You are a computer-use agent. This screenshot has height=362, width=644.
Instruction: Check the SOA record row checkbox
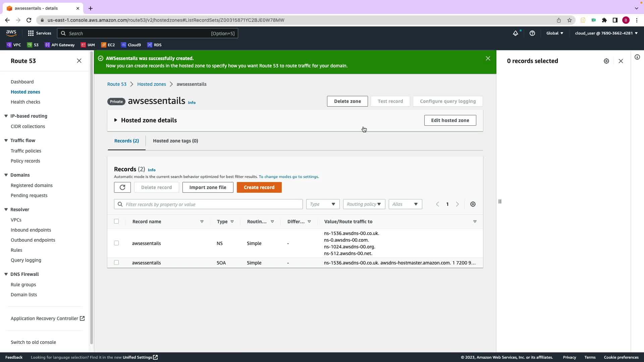click(116, 262)
